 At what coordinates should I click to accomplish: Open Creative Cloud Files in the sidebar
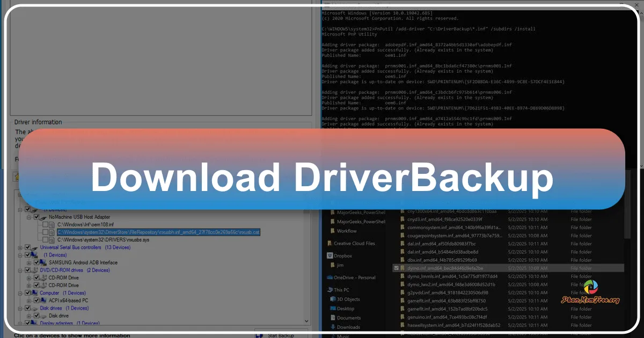(x=354, y=244)
